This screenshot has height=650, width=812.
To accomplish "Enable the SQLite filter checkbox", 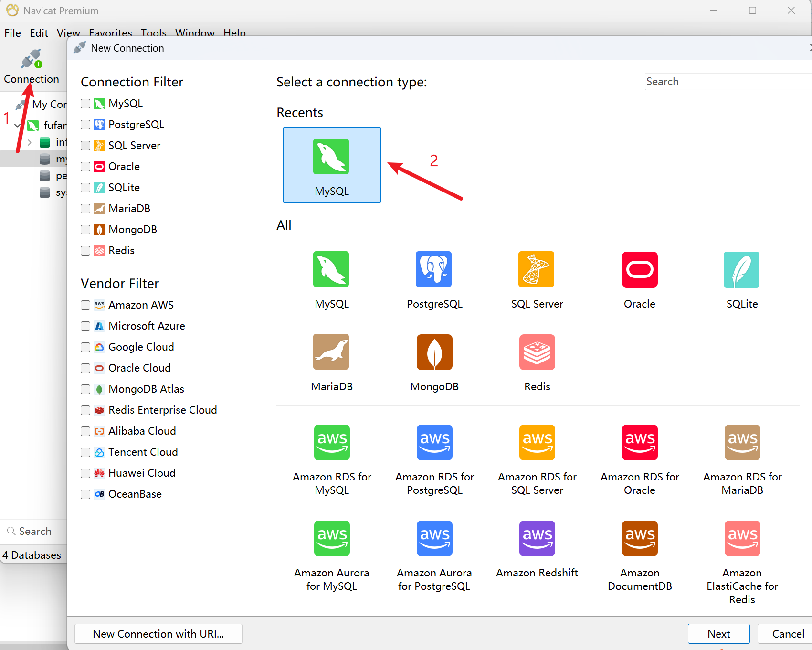I will pos(85,188).
